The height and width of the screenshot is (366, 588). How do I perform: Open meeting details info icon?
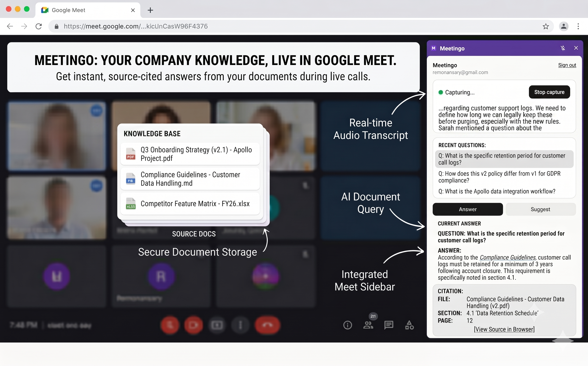(348, 325)
